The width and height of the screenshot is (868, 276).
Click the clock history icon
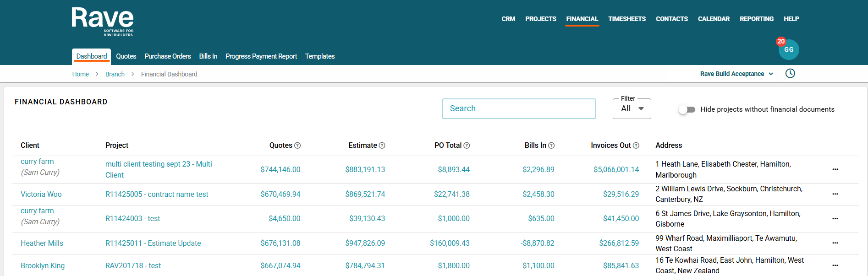(790, 74)
